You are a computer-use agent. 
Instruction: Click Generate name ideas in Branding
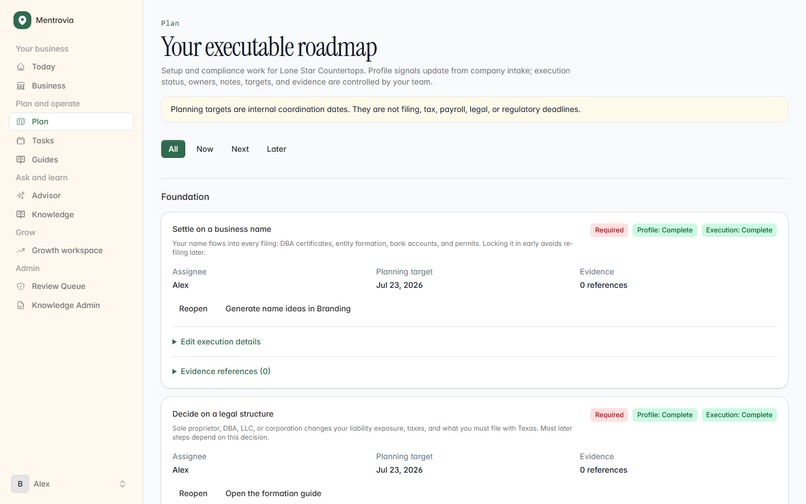[288, 309]
